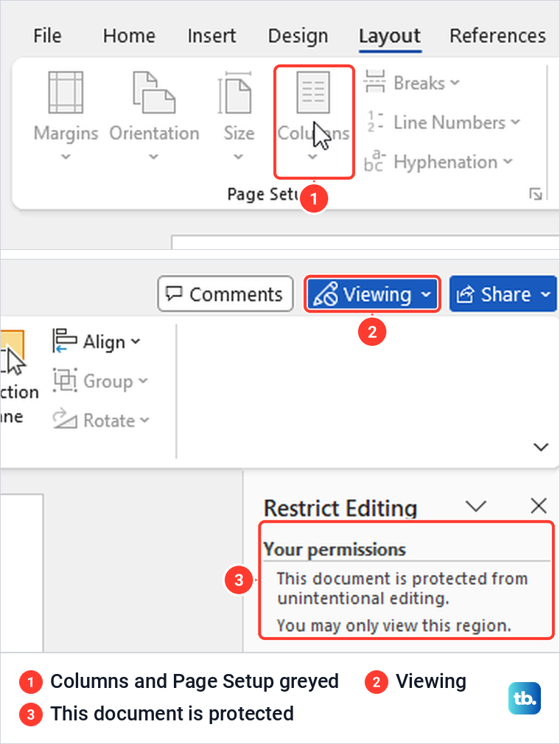Click the Orientation pages icon
The width and height of the screenshot is (560, 744).
pos(154,92)
